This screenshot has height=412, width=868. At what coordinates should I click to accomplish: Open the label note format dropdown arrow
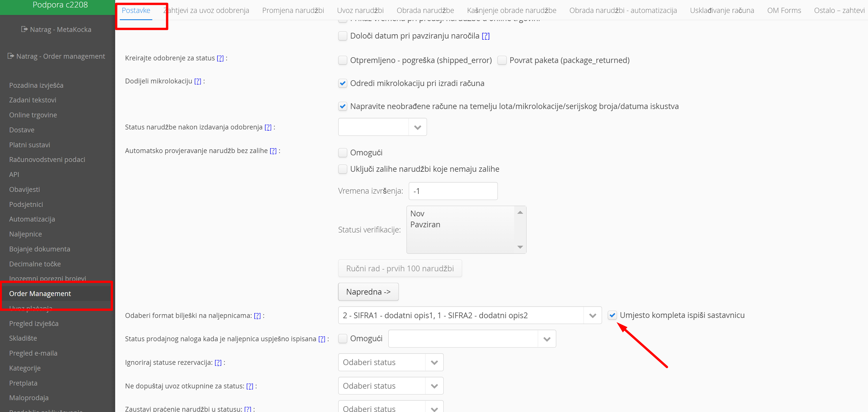point(592,316)
